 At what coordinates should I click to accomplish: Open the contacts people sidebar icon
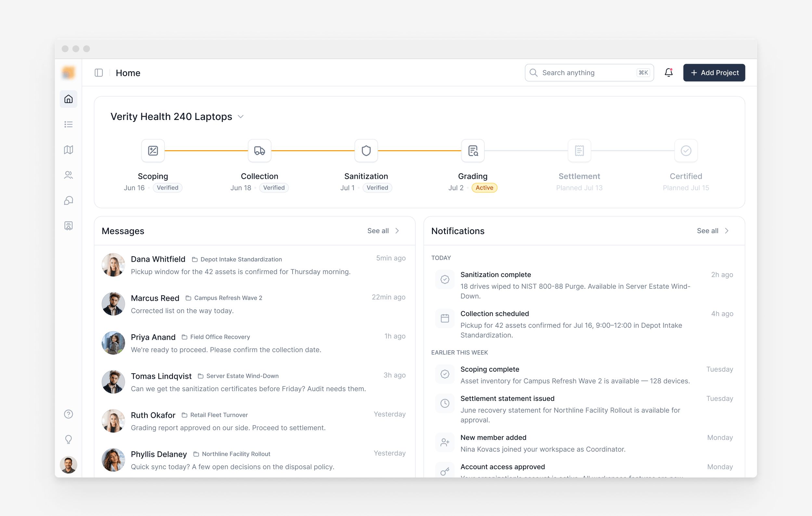(x=69, y=175)
